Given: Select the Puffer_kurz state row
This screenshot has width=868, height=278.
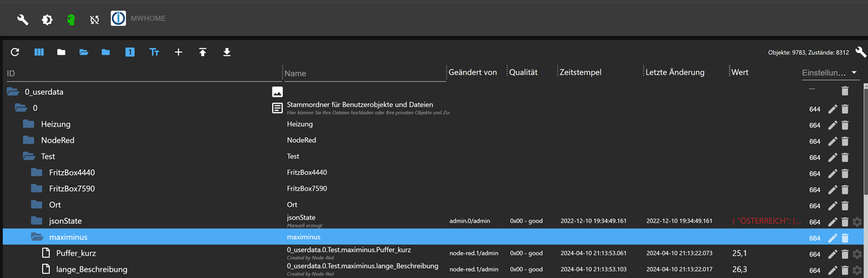Looking at the screenshot, I should 434,253.
